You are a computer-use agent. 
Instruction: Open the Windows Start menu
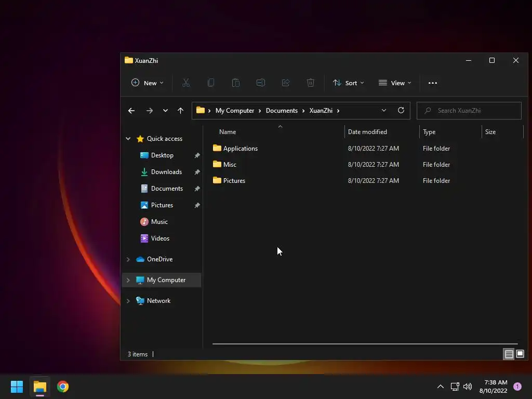click(x=17, y=387)
